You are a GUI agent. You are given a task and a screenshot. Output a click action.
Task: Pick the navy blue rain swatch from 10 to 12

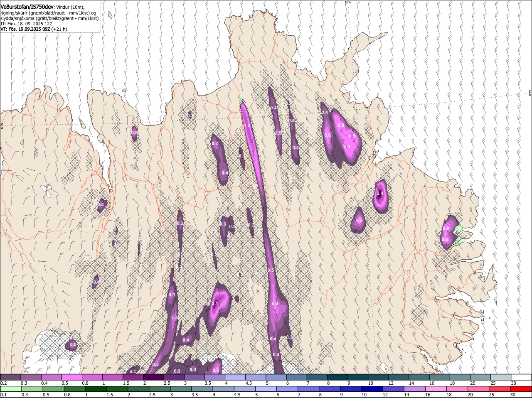(373, 389)
